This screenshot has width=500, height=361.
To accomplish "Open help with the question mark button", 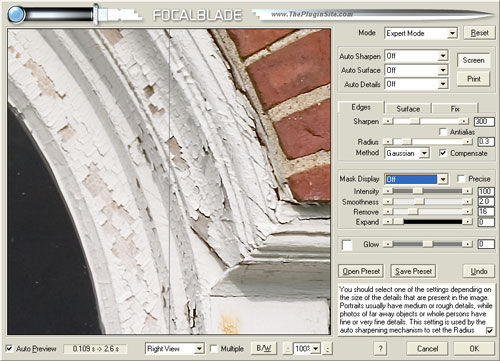I will point(380,349).
